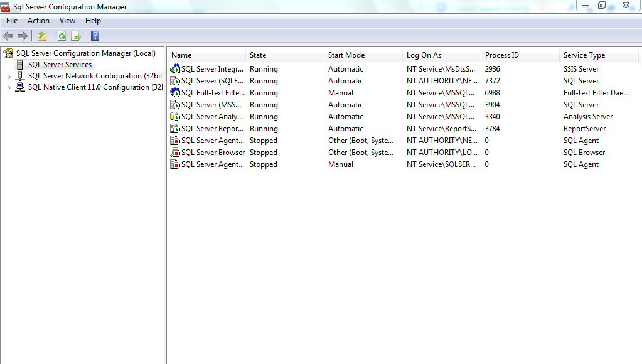Click the SQL Server (MSS... service icon
Viewport: 642px width, 364px height.
click(175, 104)
